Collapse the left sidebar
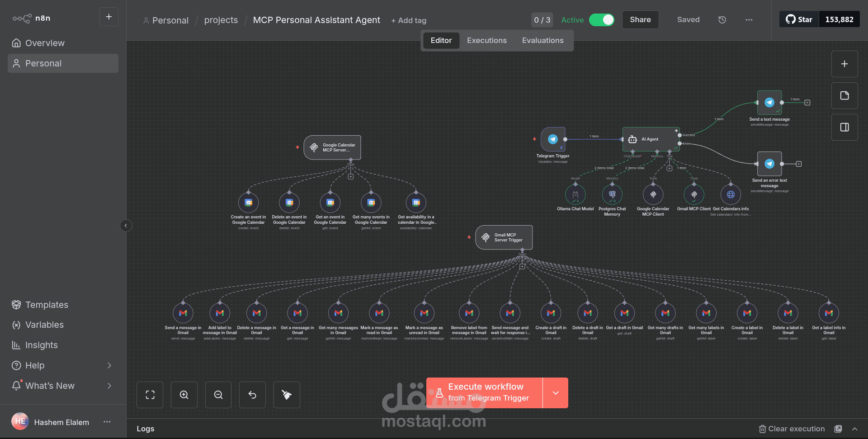 click(126, 225)
